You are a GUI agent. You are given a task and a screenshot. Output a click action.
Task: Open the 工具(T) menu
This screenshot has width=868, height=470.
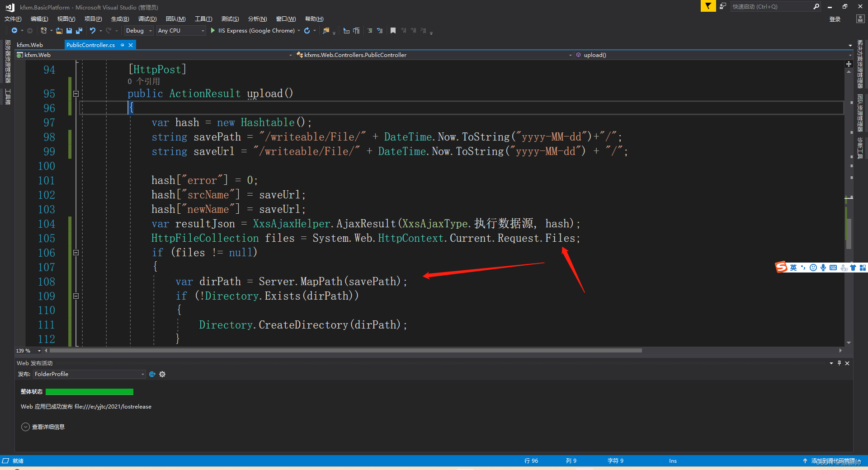click(203, 19)
